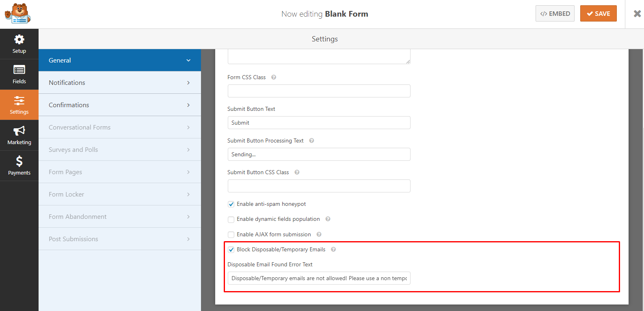
Task: Open Form Locker settings
Action: [120, 194]
